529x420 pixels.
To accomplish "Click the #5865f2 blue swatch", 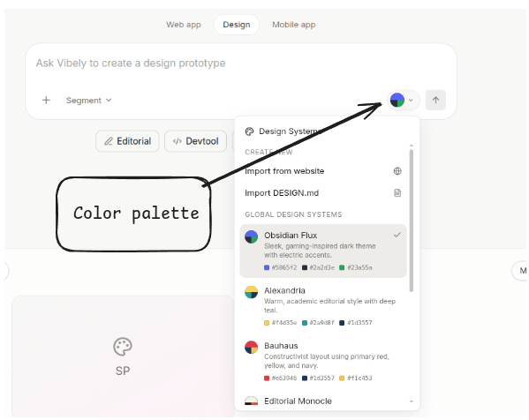I will tap(267, 267).
